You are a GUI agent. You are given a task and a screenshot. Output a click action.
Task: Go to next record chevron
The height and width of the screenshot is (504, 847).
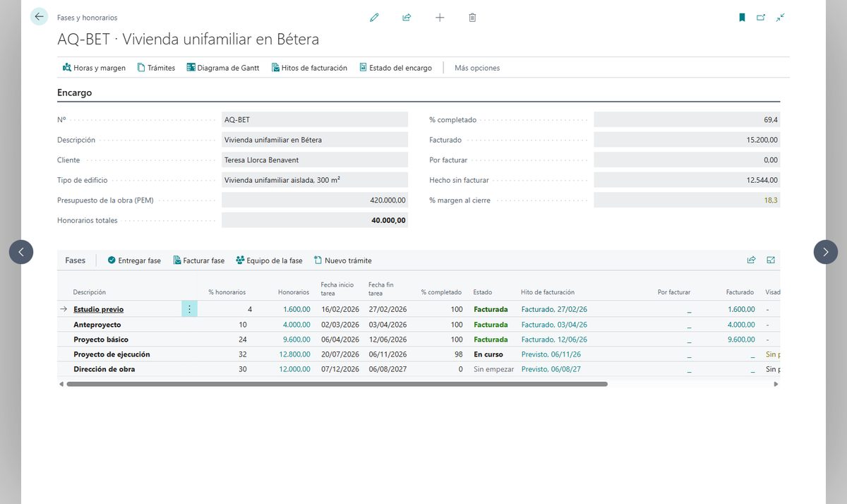[826, 252]
